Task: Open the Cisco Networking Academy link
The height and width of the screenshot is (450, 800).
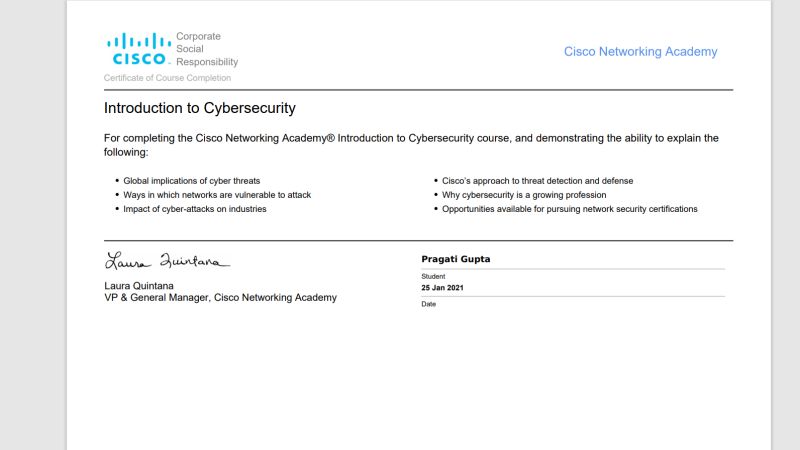Action: pyautogui.click(x=640, y=52)
